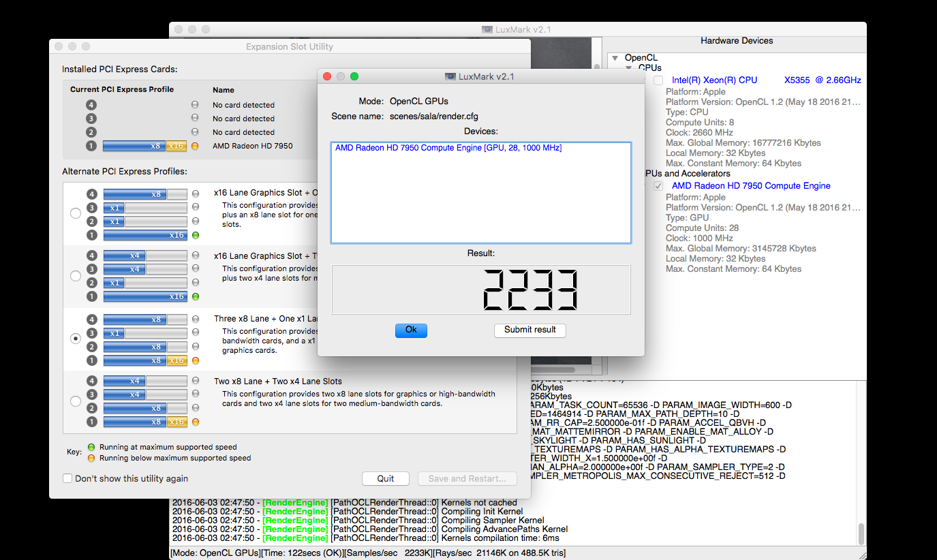Click orange light of slot 1 in Three x8 + One x1 profile

(x=196, y=360)
